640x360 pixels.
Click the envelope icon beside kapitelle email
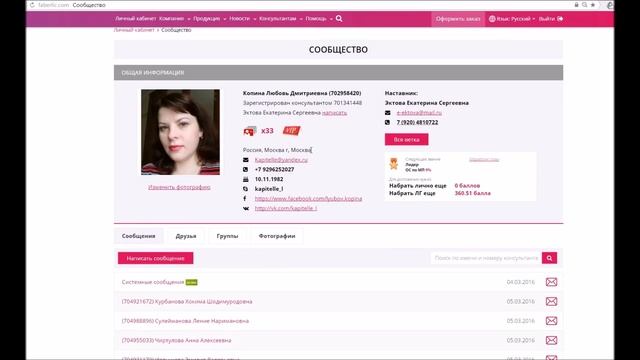tap(246, 160)
